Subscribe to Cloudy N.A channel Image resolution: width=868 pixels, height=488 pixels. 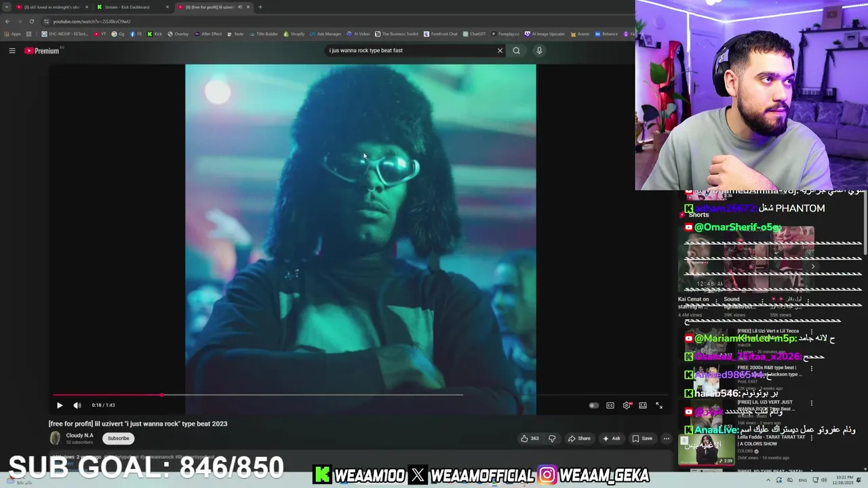[x=118, y=439]
